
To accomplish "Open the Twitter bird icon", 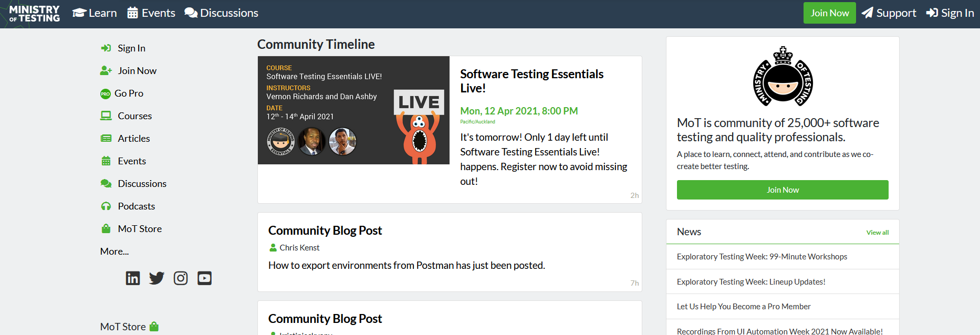I will point(157,278).
